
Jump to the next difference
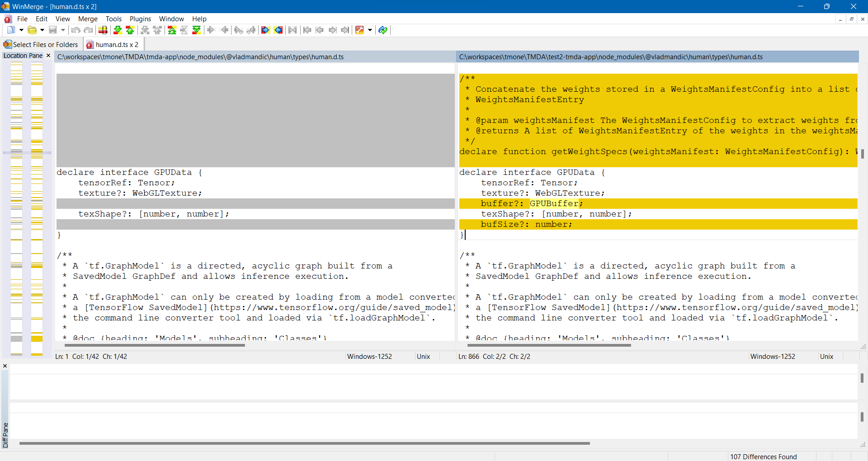pyautogui.click(x=117, y=30)
